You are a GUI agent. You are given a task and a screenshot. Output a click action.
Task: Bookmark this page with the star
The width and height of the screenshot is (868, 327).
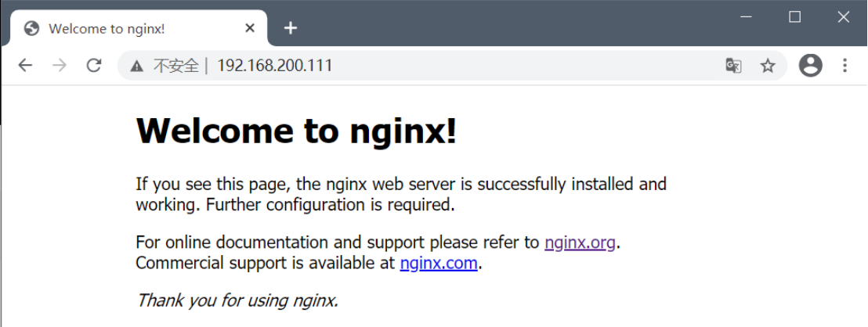pyautogui.click(x=767, y=66)
